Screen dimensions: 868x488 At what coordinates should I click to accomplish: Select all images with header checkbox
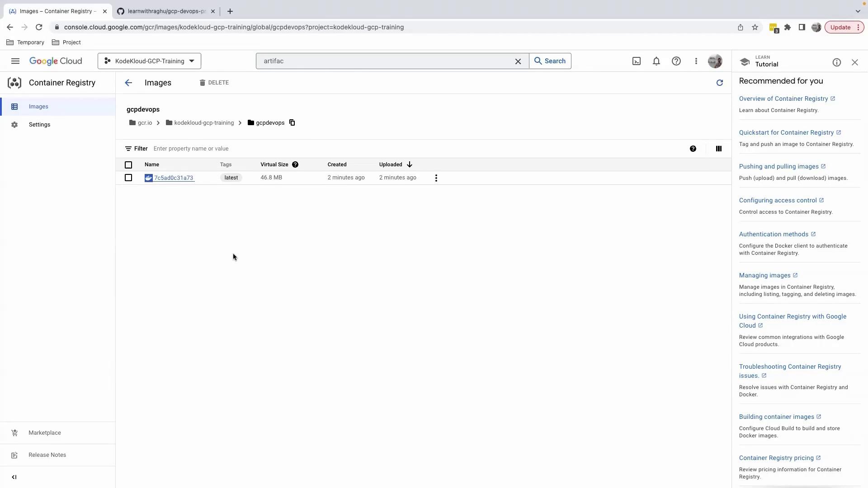128,165
